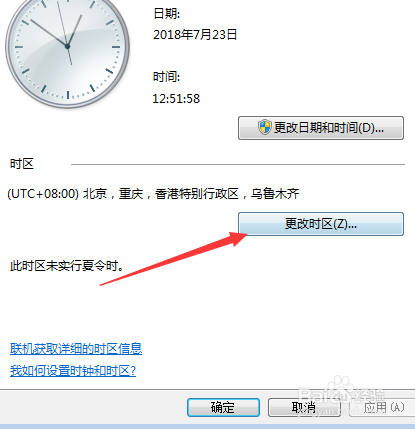Follow the 我如何设置时钟和时区? help link
Screen dimensions: 415x429
pyautogui.click(x=73, y=371)
